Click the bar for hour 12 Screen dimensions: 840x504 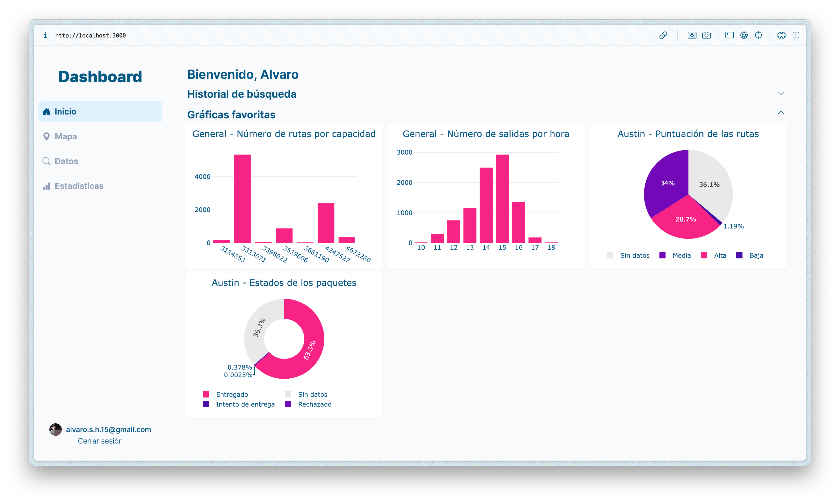pos(453,232)
